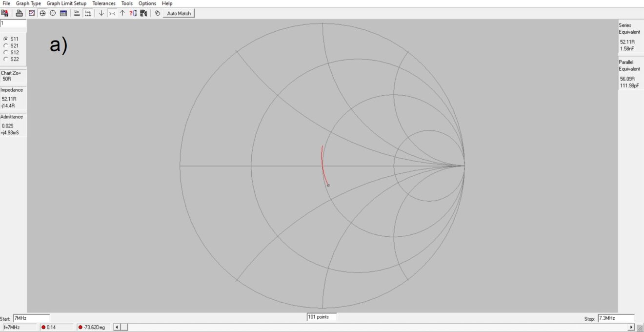Open the Tools menu
The width and height of the screenshot is (644, 332).
click(127, 3)
